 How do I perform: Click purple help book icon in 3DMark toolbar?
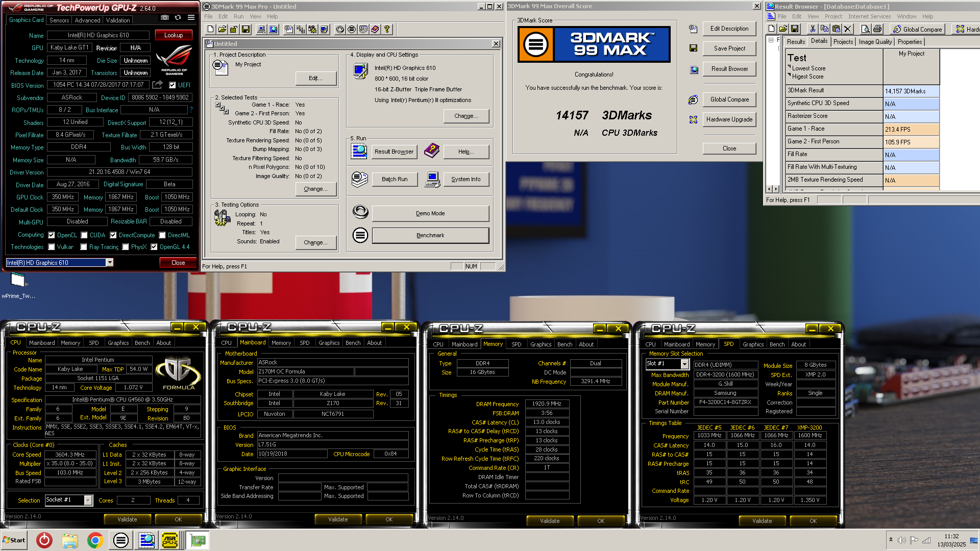[x=375, y=29]
